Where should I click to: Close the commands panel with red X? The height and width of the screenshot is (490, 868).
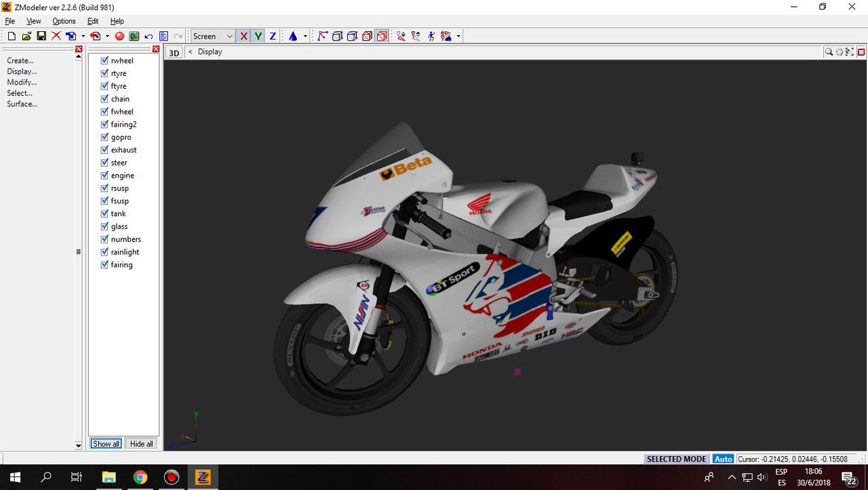79,49
